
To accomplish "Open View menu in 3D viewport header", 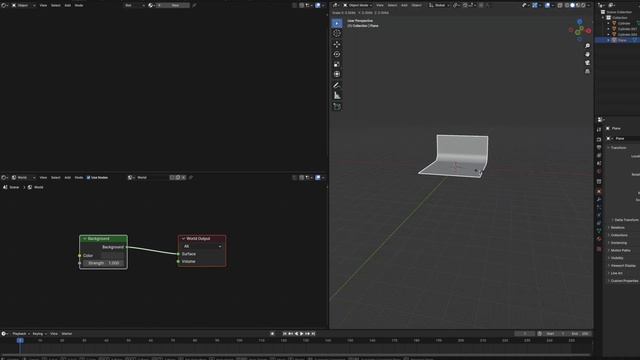I will (x=380, y=5).
